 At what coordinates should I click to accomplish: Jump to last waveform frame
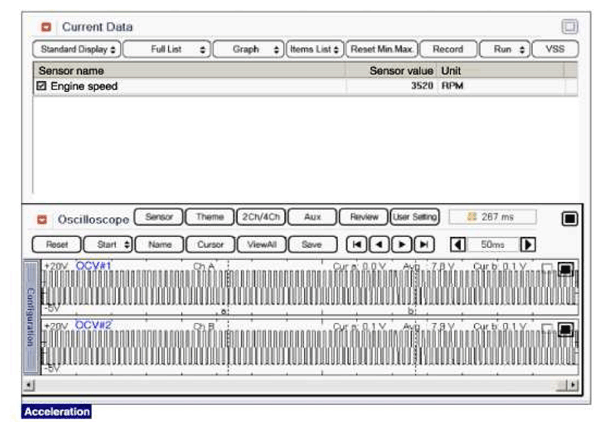424,243
